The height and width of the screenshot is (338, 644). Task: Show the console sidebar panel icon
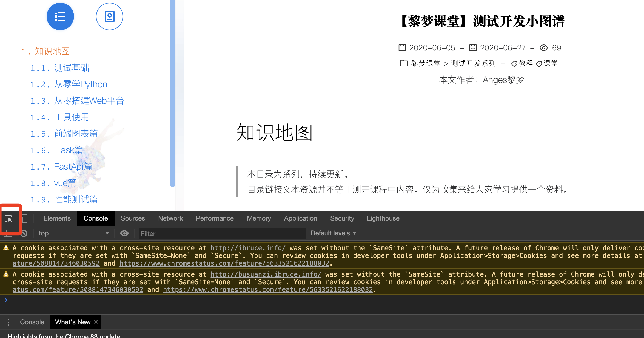point(8,233)
